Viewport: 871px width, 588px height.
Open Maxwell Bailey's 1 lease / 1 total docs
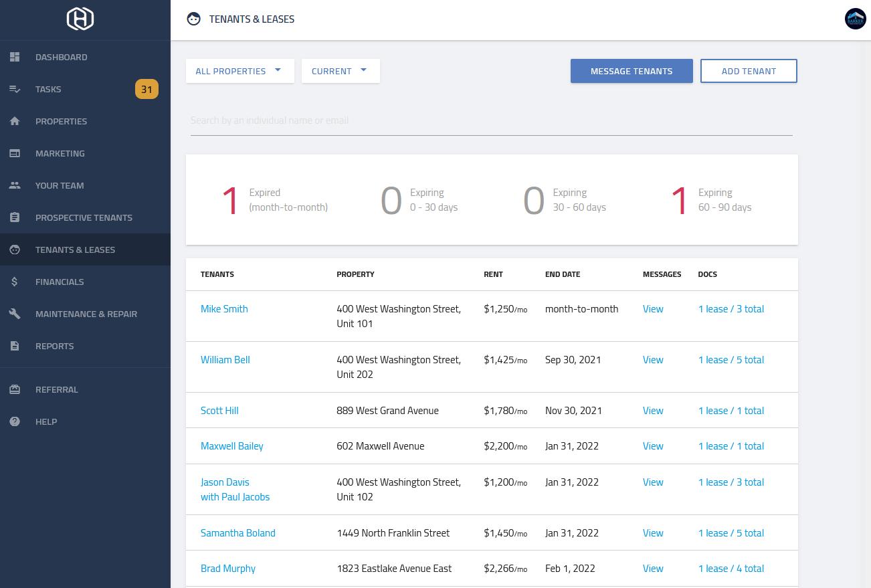point(731,446)
